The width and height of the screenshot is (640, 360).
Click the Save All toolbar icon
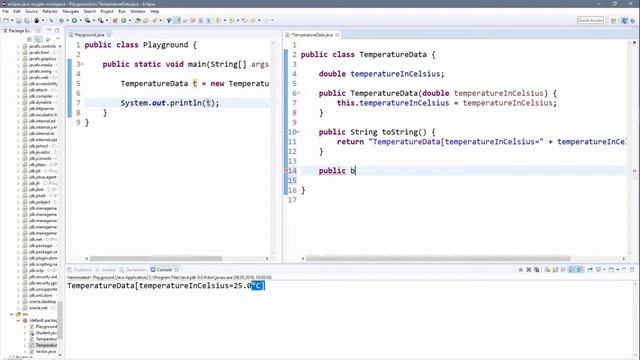[x=27, y=20]
